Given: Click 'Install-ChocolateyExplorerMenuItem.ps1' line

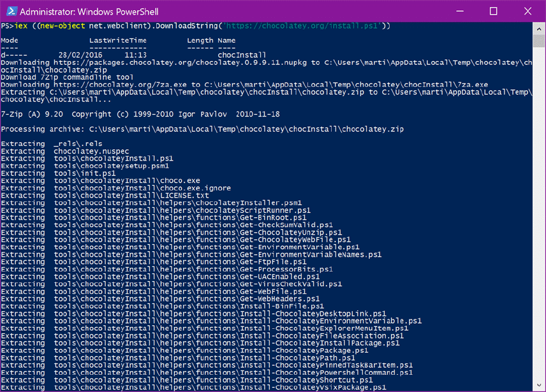Looking at the screenshot, I should [204, 328].
